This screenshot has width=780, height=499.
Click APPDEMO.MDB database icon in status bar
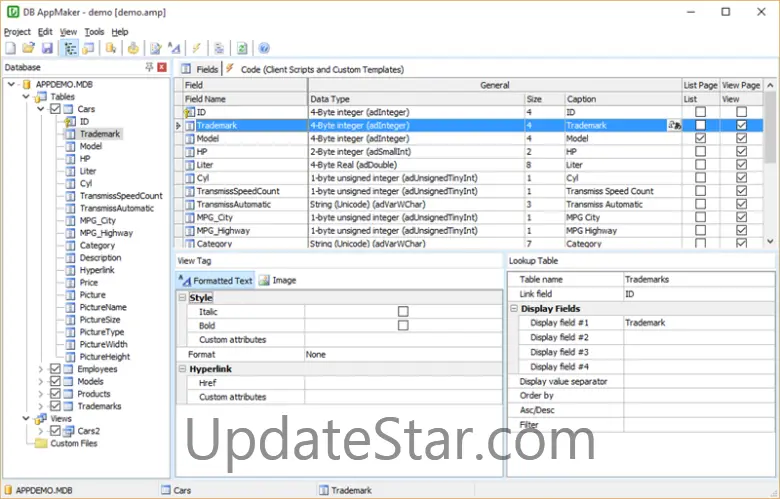click(x=8, y=490)
